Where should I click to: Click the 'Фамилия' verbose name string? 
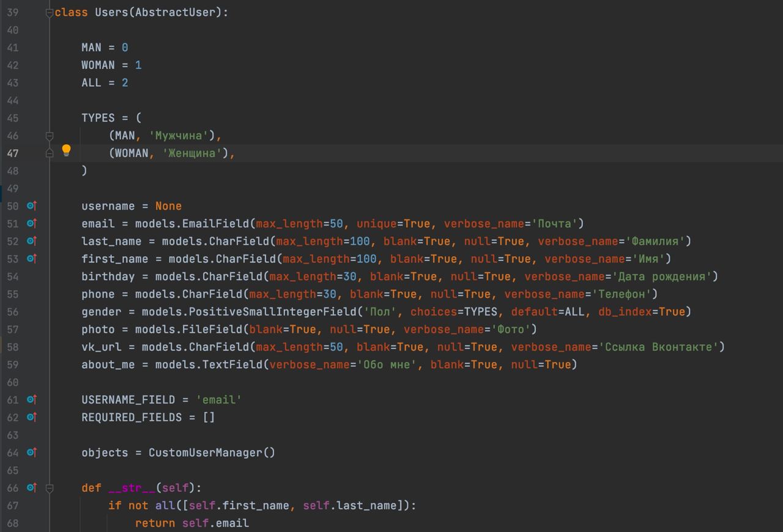point(656,242)
